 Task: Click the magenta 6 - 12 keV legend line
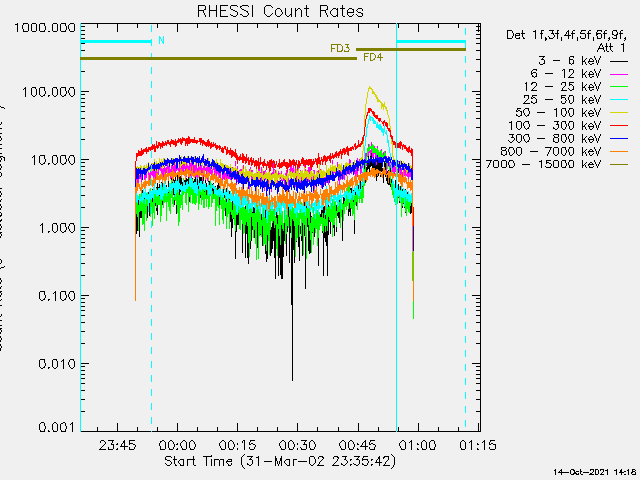point(619,74)
